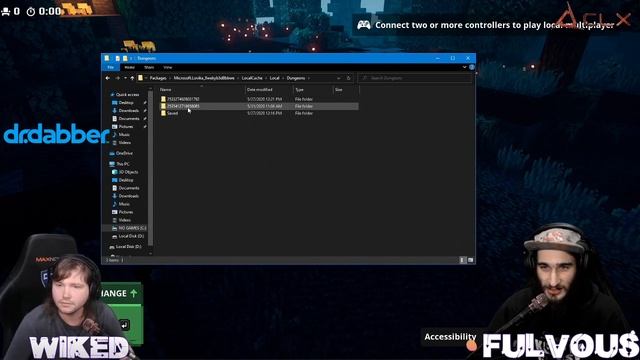Select the highlighted numbered folder dated 11:06 AM
The width and height of the screenshot is (640, 360).
click(x=259, y=106)
